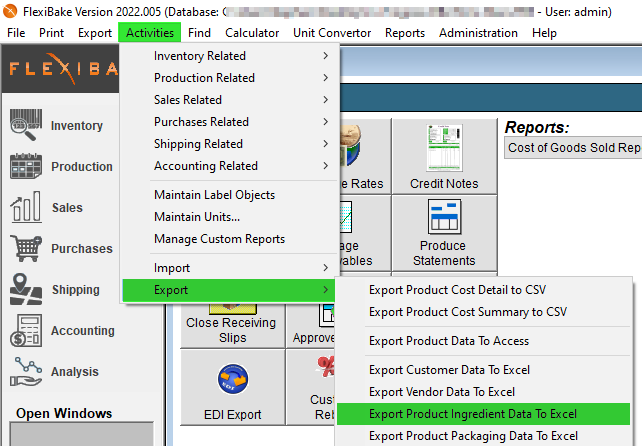Expand Production Related submenu arrow
This screenshot has width=642, height=446.
coord(326,78)
